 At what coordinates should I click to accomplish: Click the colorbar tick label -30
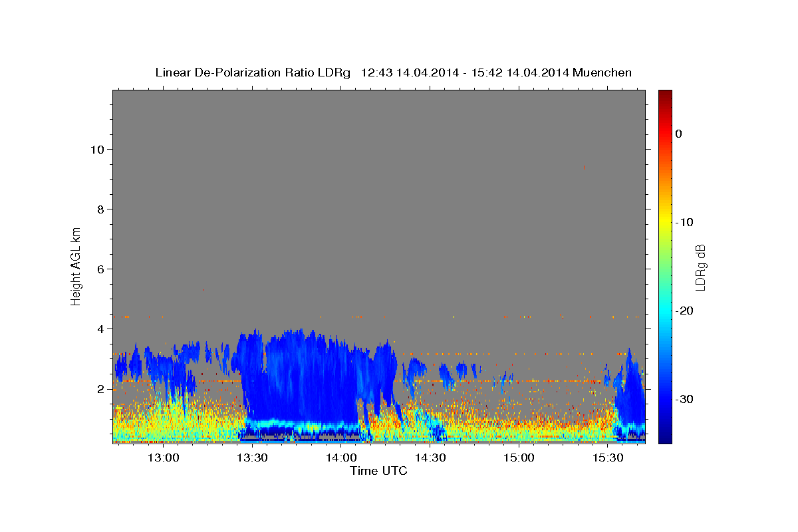pyautogui.click(x=685, y=399)
